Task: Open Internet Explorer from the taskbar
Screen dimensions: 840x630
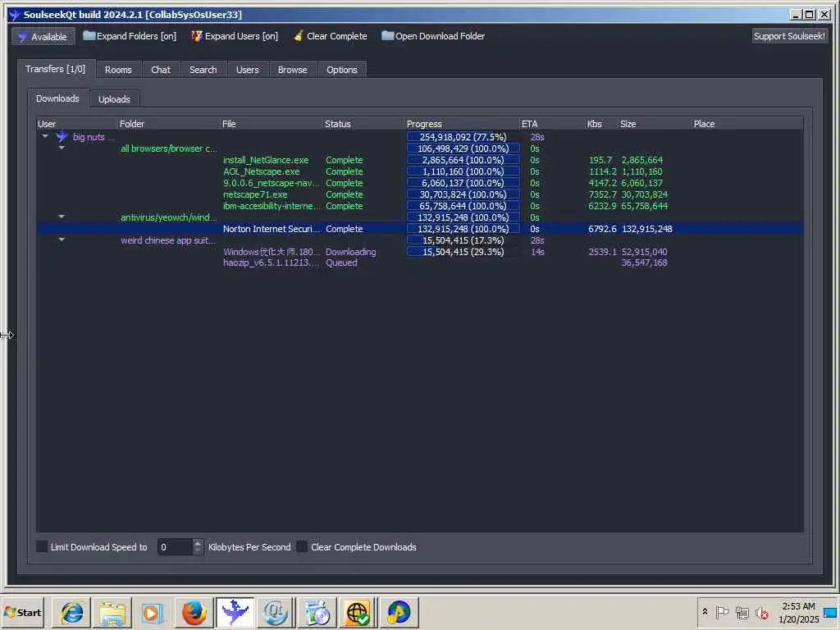Action: [x=72, y=612]
